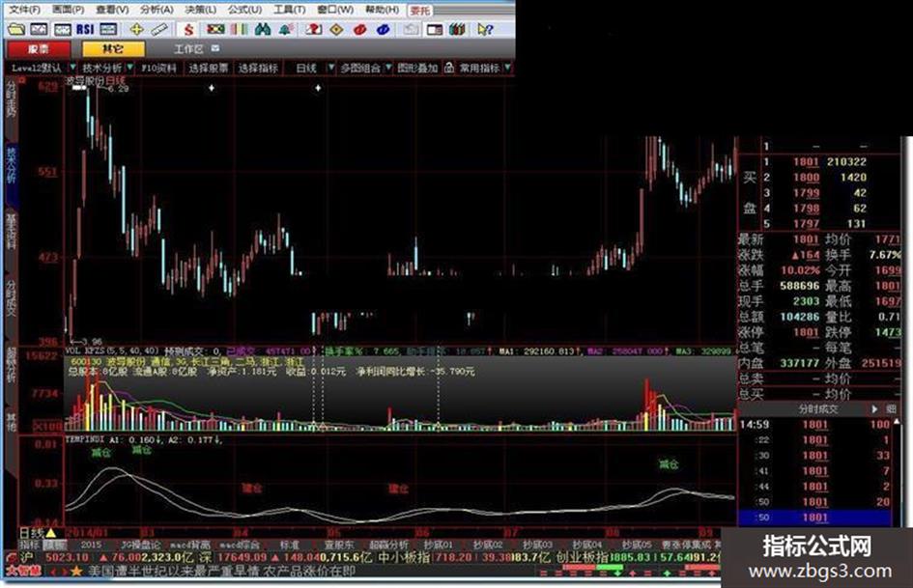
Task: Select 其他 in the left sidebar
Action: (x=11, y=422)
